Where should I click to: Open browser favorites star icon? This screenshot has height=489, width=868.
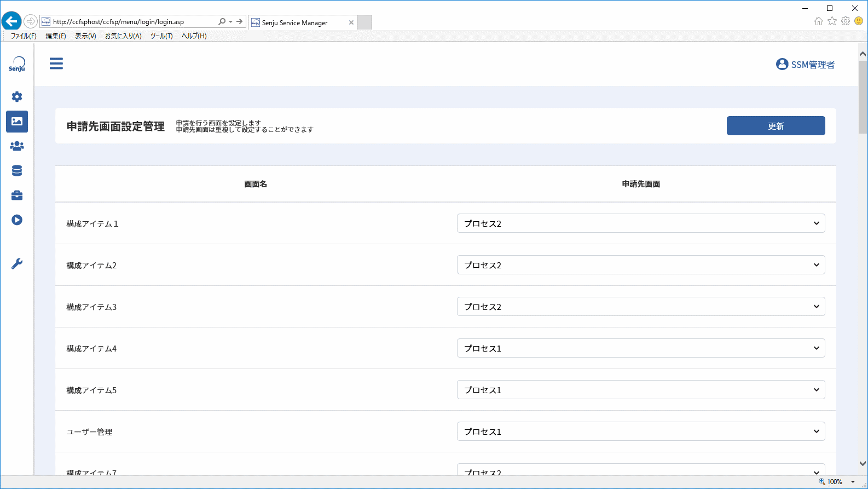pos(832,21)
